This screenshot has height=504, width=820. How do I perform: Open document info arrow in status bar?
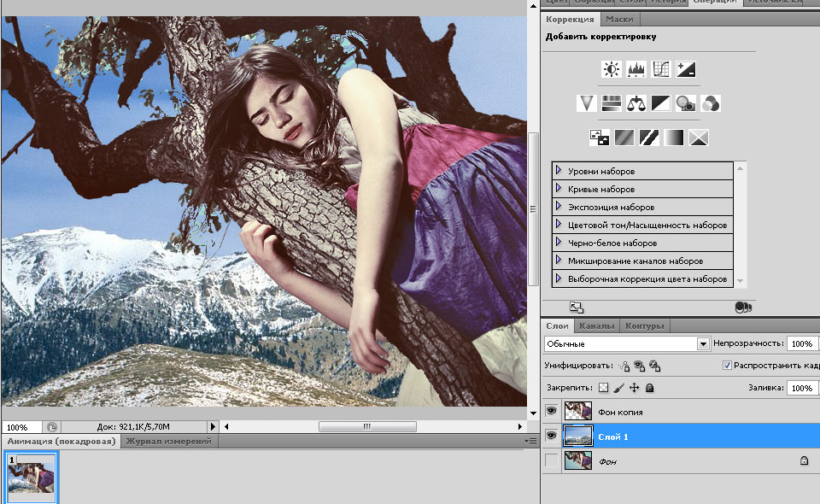coord(213,426)
